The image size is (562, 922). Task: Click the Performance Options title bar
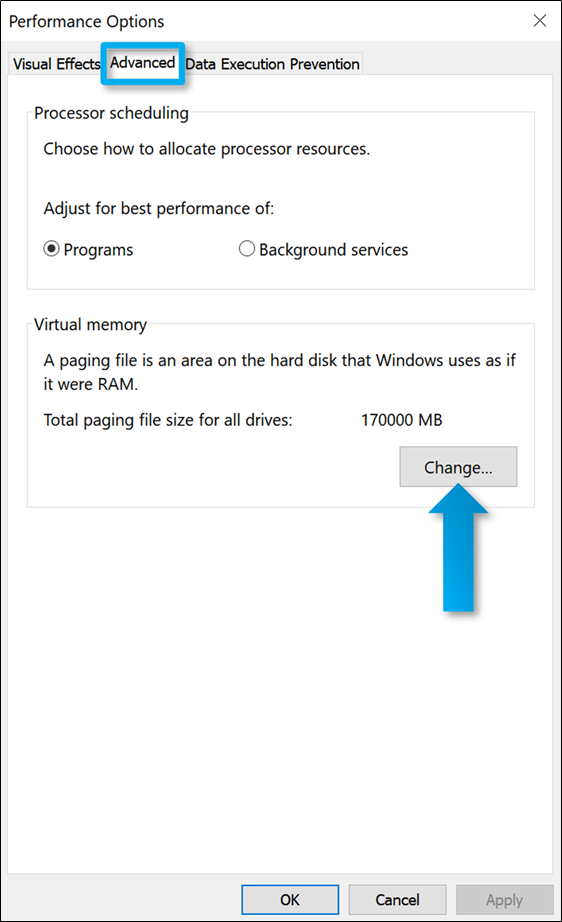click(265, 21)
